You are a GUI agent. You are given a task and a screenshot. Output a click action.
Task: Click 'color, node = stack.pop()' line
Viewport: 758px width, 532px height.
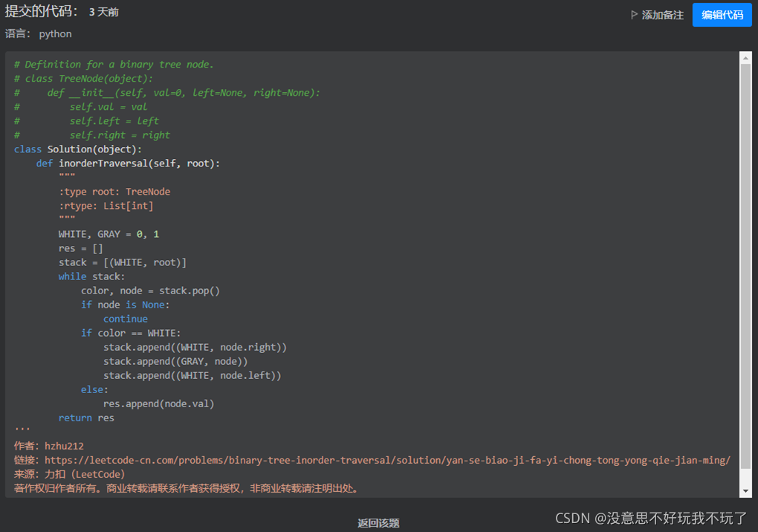(150, 291)
